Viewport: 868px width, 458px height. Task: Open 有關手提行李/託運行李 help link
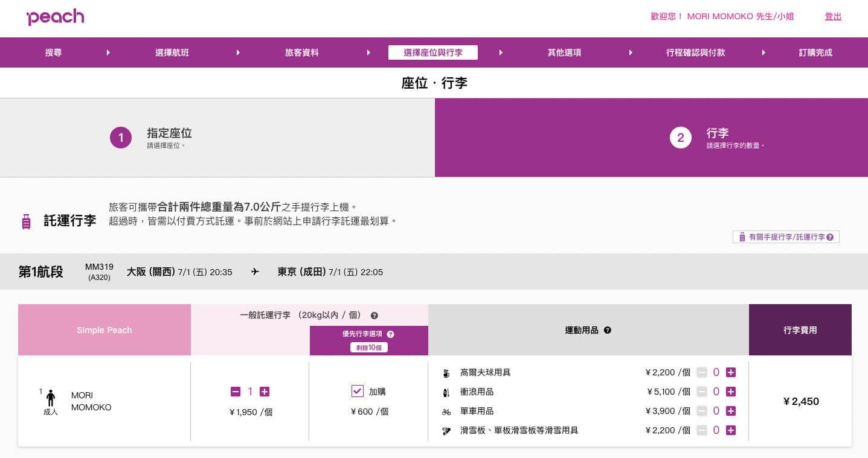pyautogui.click(x=786, y=237)
